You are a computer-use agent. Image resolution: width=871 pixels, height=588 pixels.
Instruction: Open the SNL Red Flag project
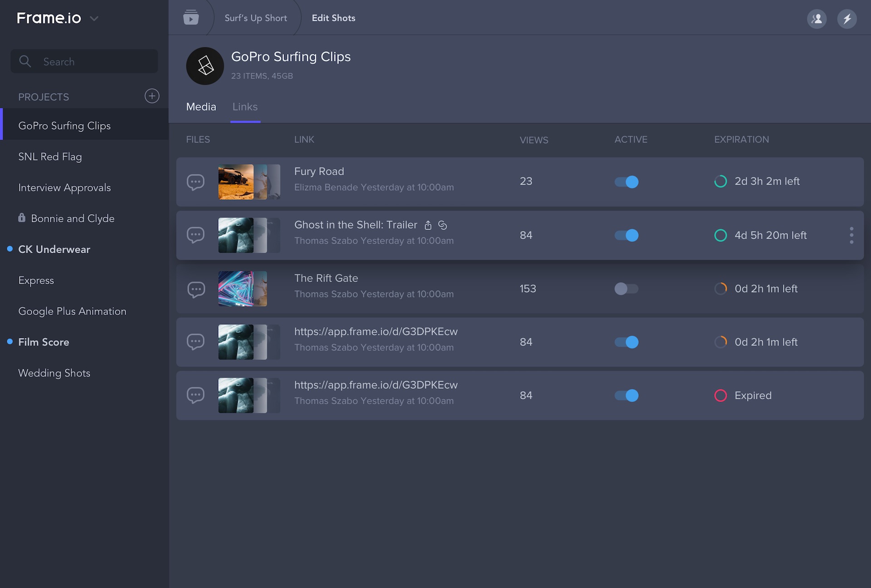coord(50,157)
